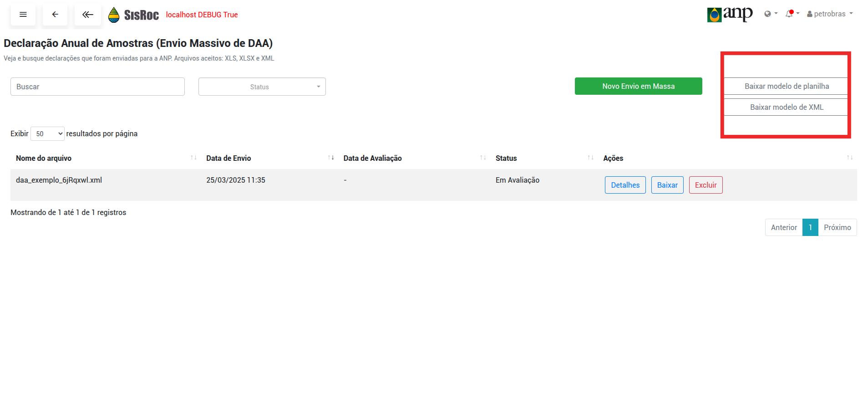Sort by Status column header
Image resolution: width=868 pixels, height=410 pixels.
506,158
